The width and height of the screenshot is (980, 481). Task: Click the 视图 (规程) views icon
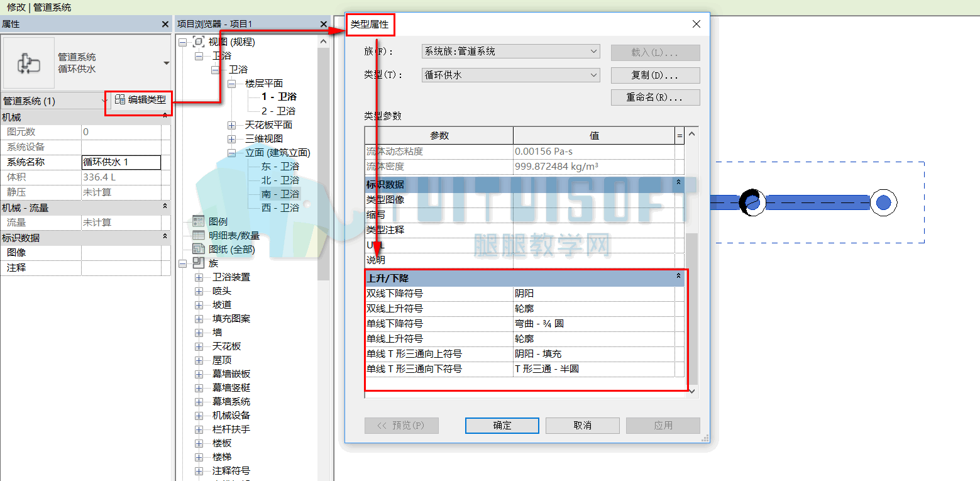pos(198,42)
